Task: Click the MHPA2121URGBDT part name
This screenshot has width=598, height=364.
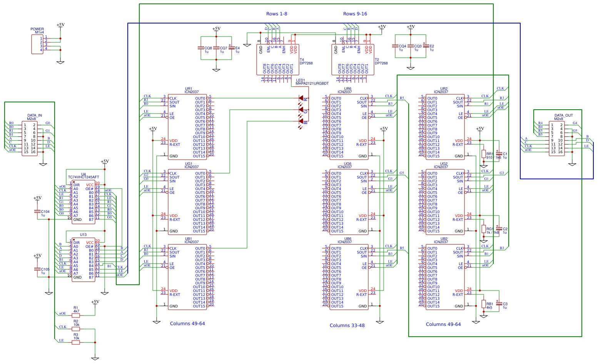Action: [312, 83]
